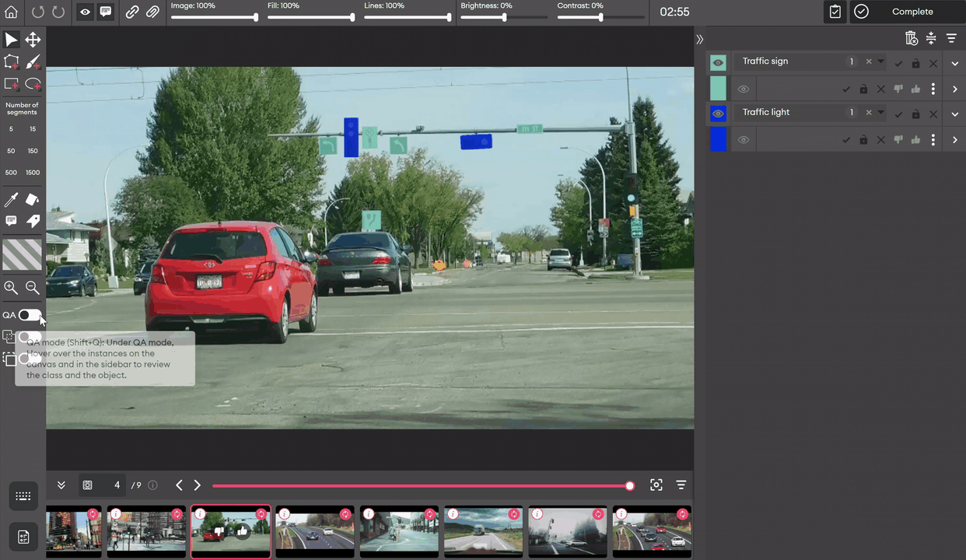Select the eyedropper tool
966x560 pixels.
point(11,200)
